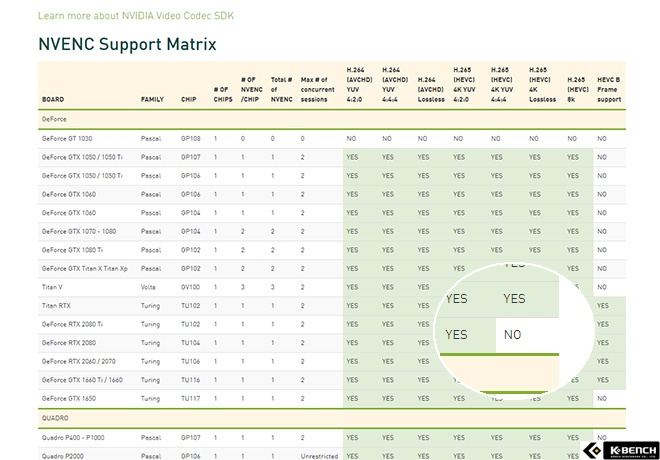
Task: Click the H.264 (AVCHD) Lossless header
Action: coord(431,89)
